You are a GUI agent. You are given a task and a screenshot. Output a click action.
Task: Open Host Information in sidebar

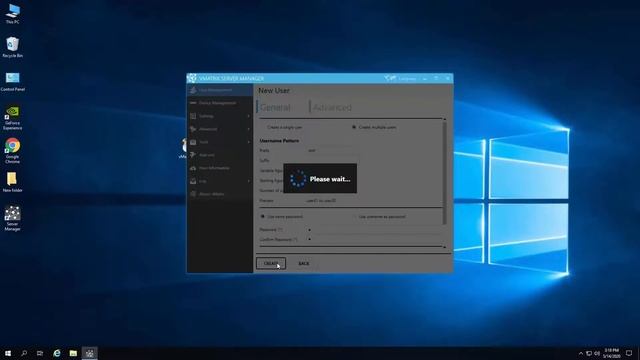click(x=220, y=168)
